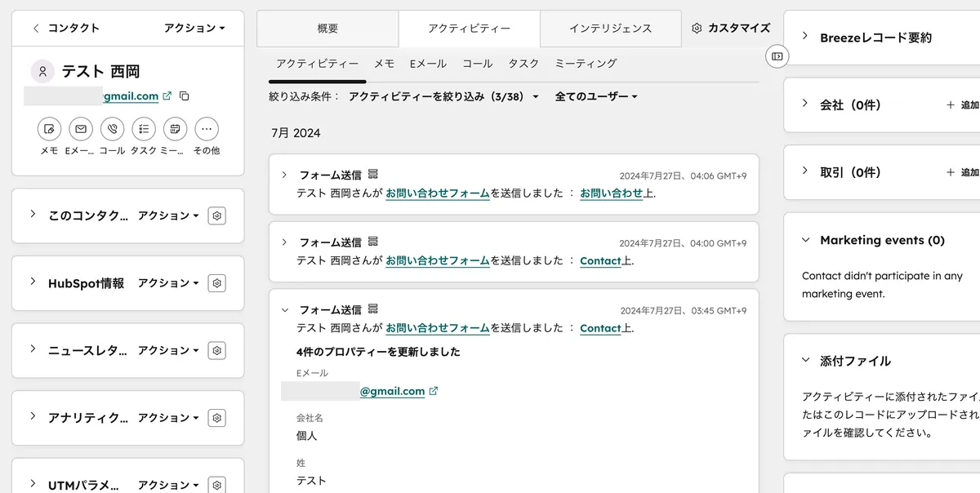Viewport: 980px width, 493px height.
Task: Open email in new tab via external link icon
Action: pos(167,95)
